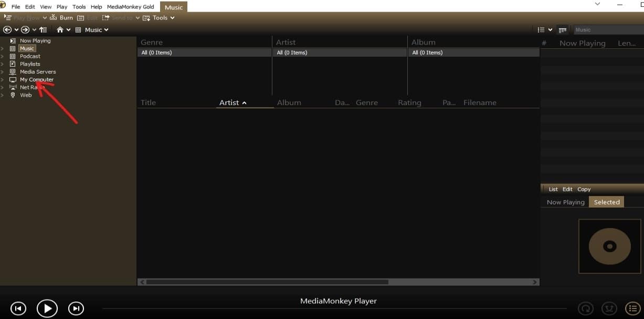Expand the Web tree node
Viewport: 644px width, 319px height.
(x=2, y=95)
